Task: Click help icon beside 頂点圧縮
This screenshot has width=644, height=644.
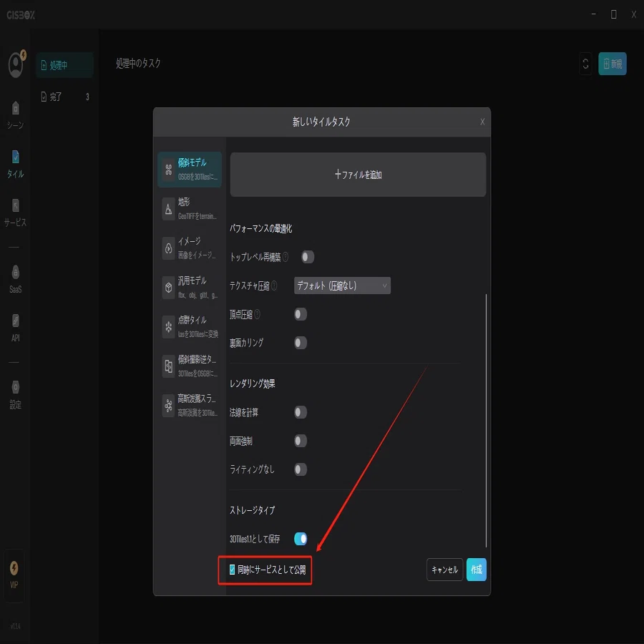Action: (257, 314)
